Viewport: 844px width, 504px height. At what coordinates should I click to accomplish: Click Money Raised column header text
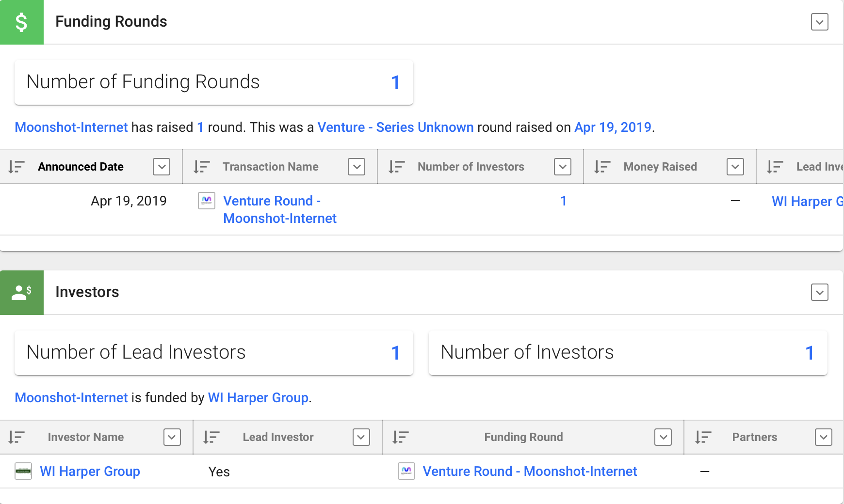pos(660,167)
